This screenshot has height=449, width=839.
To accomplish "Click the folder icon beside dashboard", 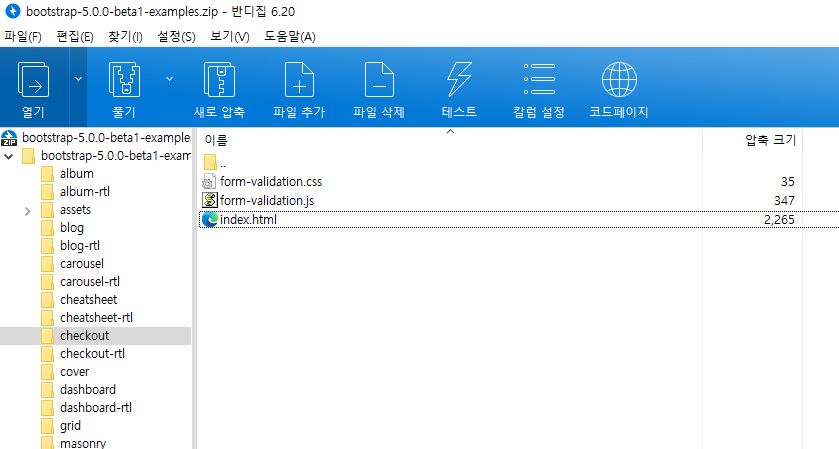I will tap(47, 390).
